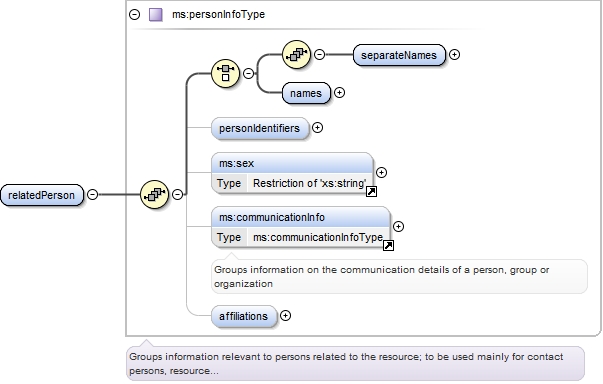Select sequence compositor icon beside separateNames
This screenshot has width=603, height=384.
pos(296,55)
